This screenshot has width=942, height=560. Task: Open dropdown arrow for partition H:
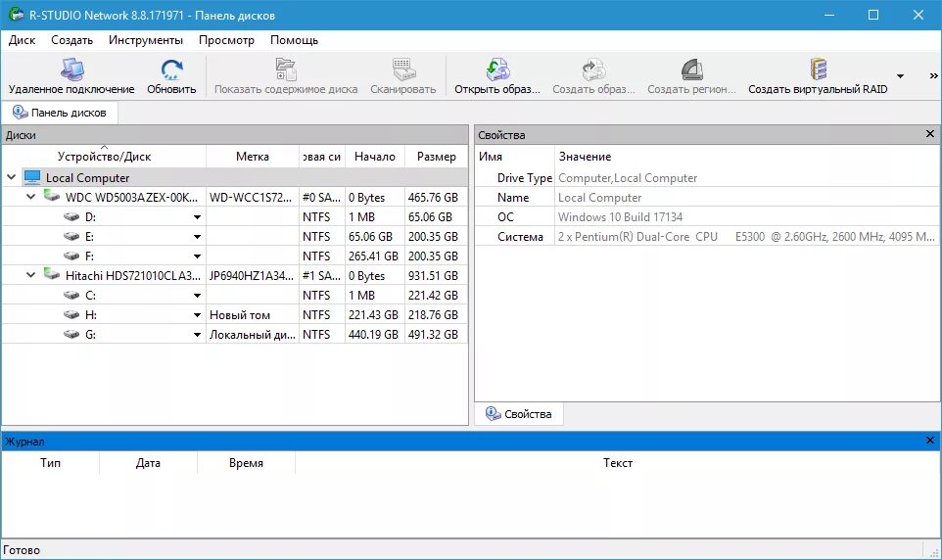pos(197,315)
